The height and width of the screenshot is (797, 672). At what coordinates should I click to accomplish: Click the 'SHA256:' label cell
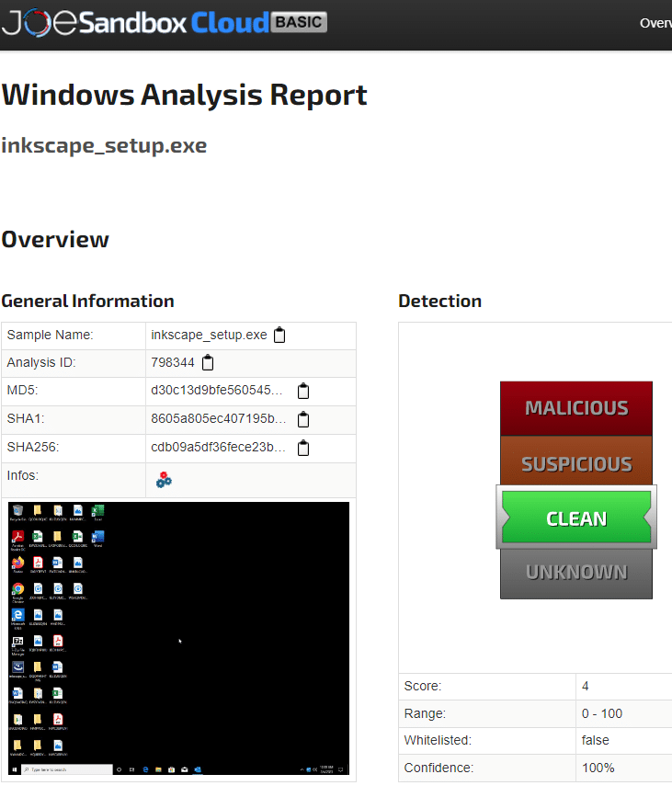pyautogui.click(x=74, y=449)
